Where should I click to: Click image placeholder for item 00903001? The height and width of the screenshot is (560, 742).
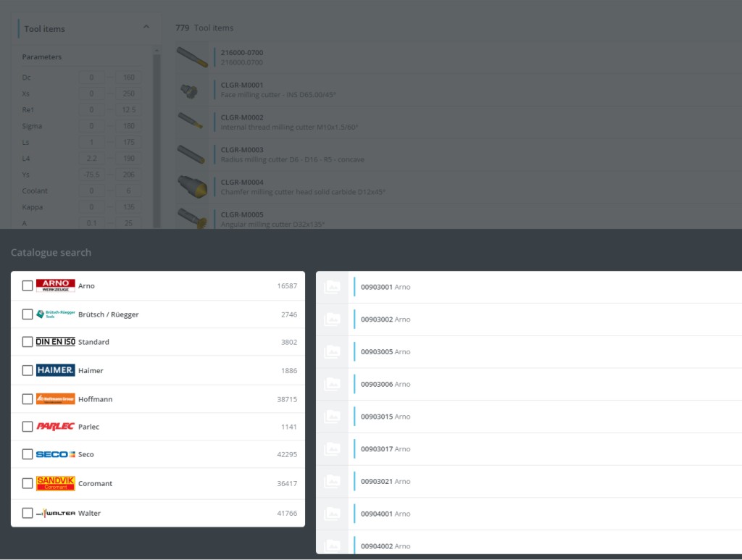pos(332,287)
